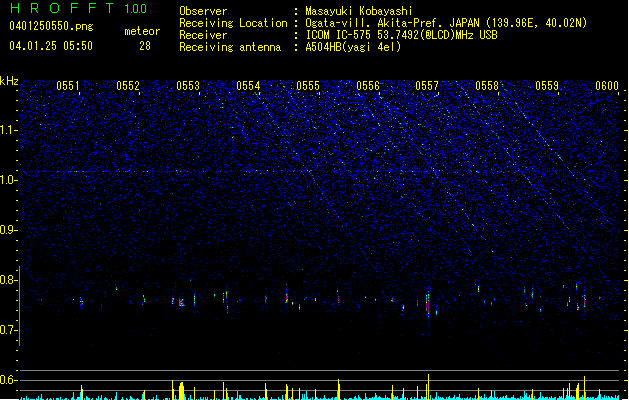Click the Receiving Location label
The width and height of the screenshot is (629, 400).
coord(233,23)
